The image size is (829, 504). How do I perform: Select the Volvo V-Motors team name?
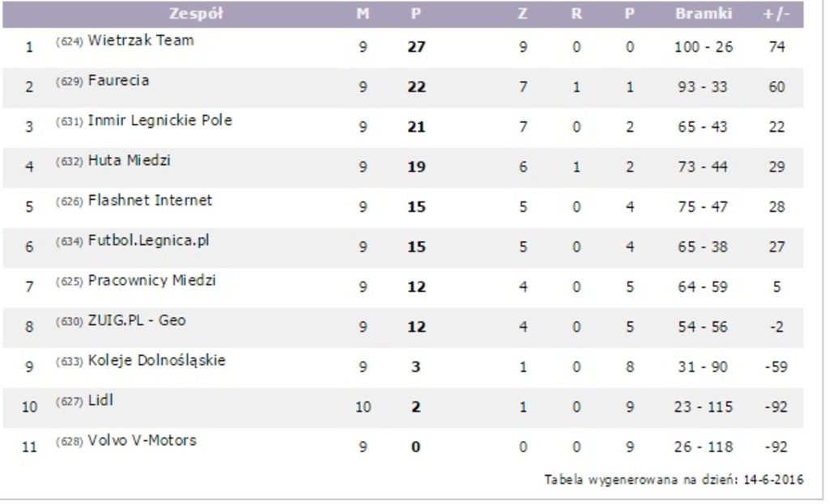142,440
